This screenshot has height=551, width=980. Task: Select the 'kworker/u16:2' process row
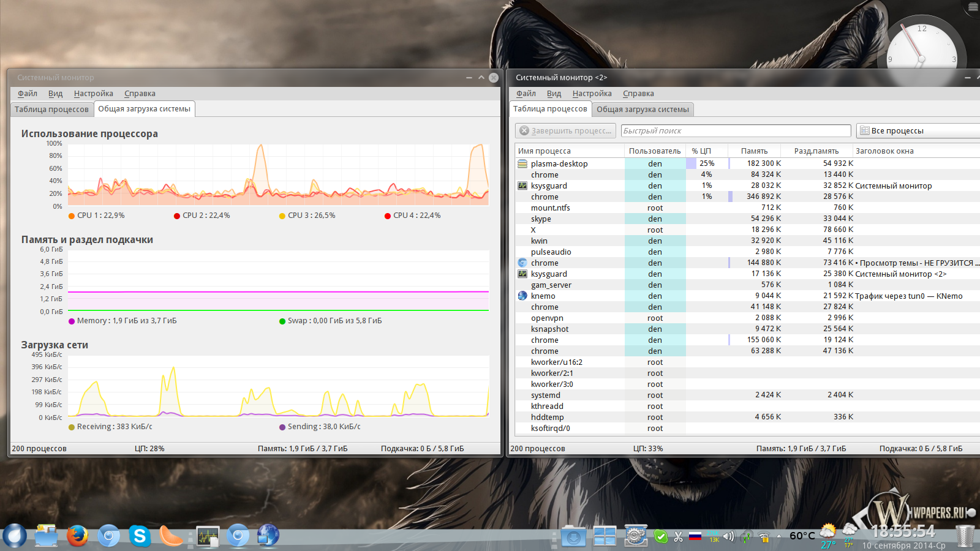click(x=748, y=362)
